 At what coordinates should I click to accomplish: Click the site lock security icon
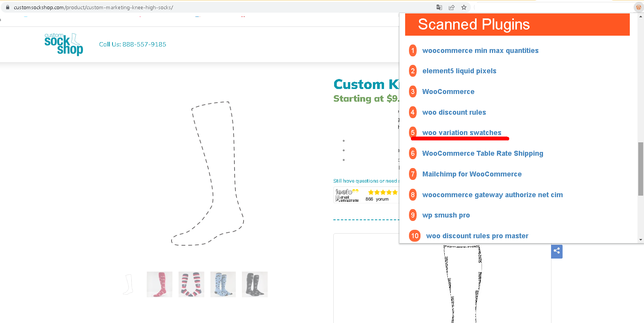click(7, 7)
